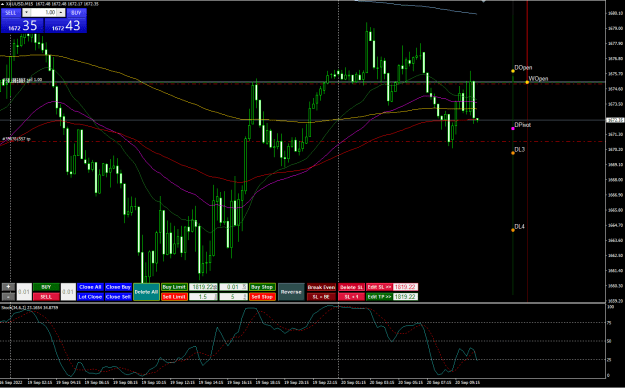Click the Sell Stop button
Screen dimensions: 625x388
coord(262,297)
